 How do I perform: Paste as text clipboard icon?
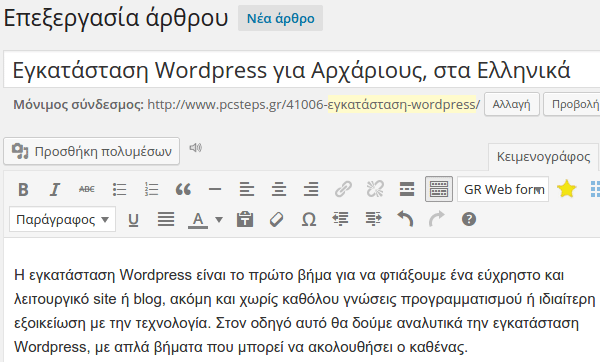click(245, 220)
